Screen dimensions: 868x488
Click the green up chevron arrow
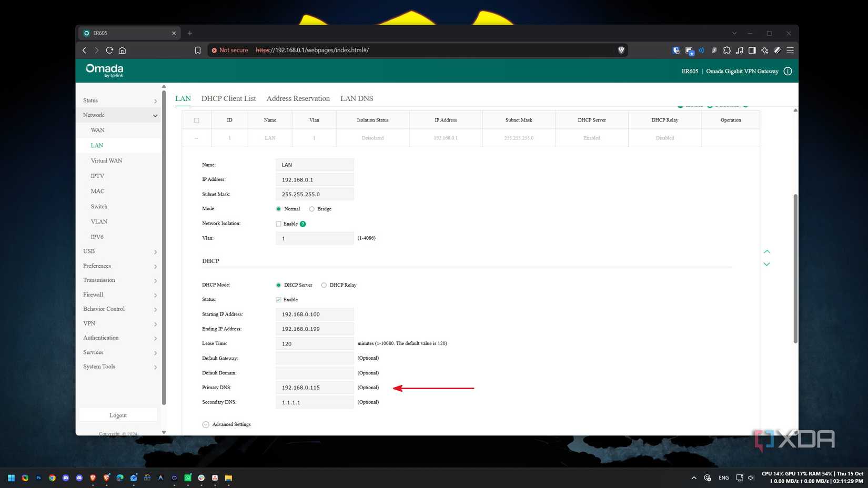[x=766, y=251]
